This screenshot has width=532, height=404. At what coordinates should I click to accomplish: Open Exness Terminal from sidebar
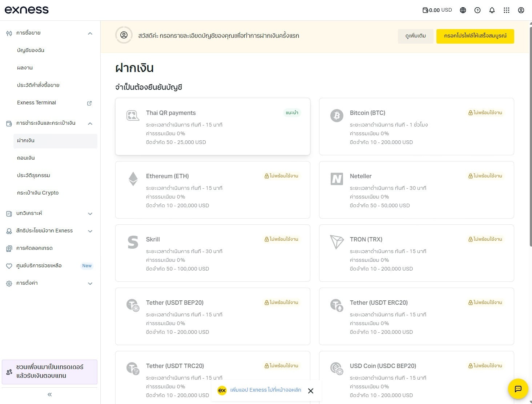click(37, 103)
